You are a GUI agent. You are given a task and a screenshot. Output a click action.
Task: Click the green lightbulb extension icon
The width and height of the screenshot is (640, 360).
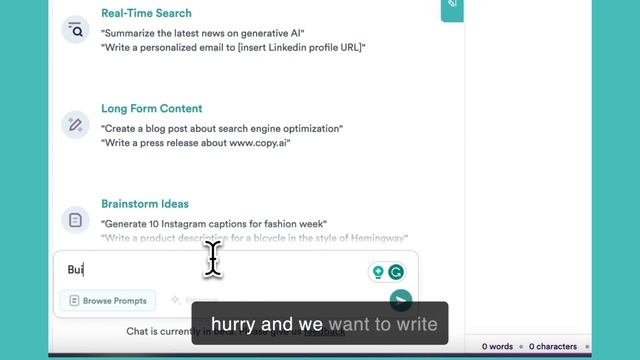coord(378,272)
